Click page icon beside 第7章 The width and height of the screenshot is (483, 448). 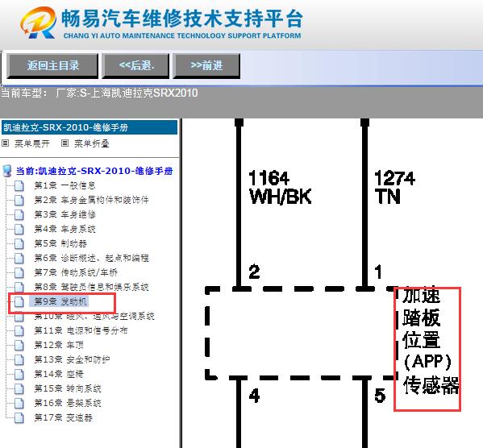19,272
